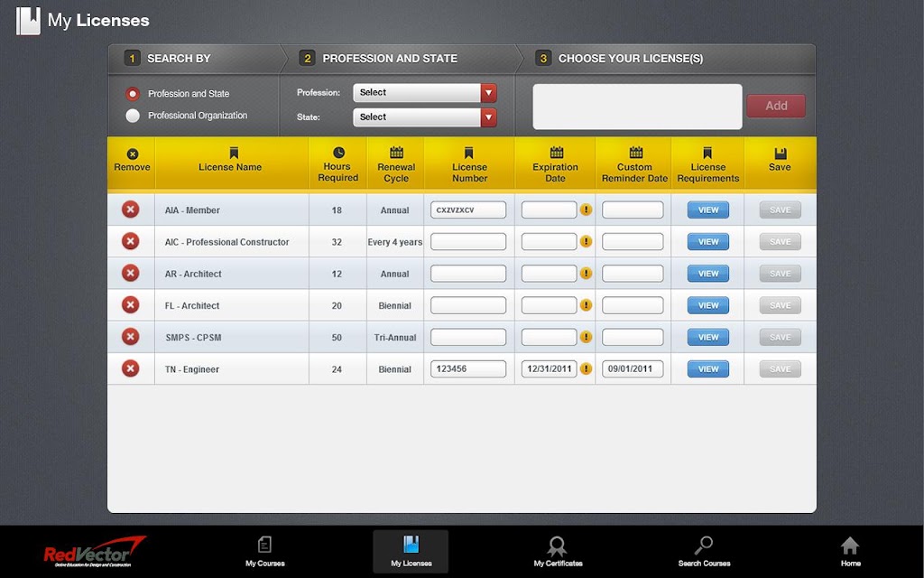Click the Remove column header X icon

pyautogui.click(x=133, y=154)
